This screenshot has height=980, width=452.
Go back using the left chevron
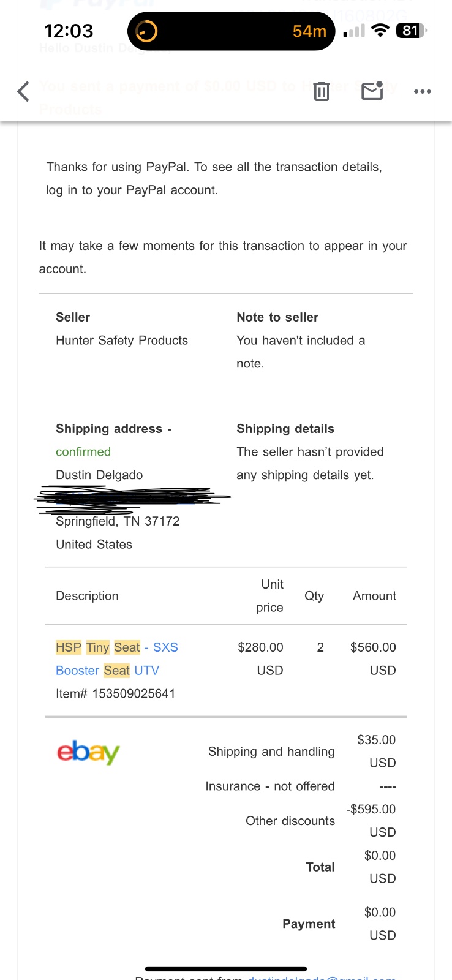[x=23, y=92]
